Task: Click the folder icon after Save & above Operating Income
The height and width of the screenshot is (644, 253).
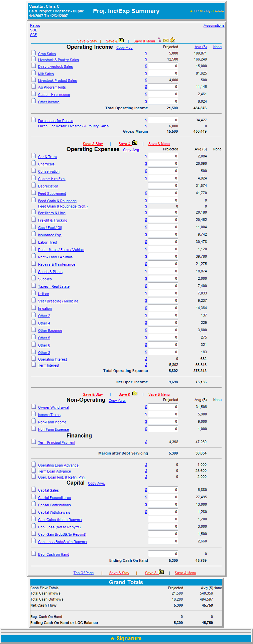Action: pyautogui.click(x=121, y=40)
